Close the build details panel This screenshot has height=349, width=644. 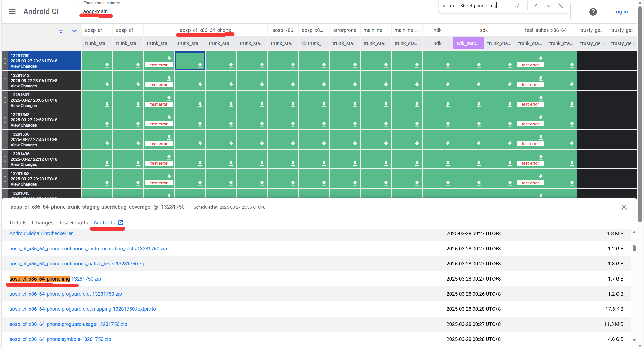tap(624, 207)
